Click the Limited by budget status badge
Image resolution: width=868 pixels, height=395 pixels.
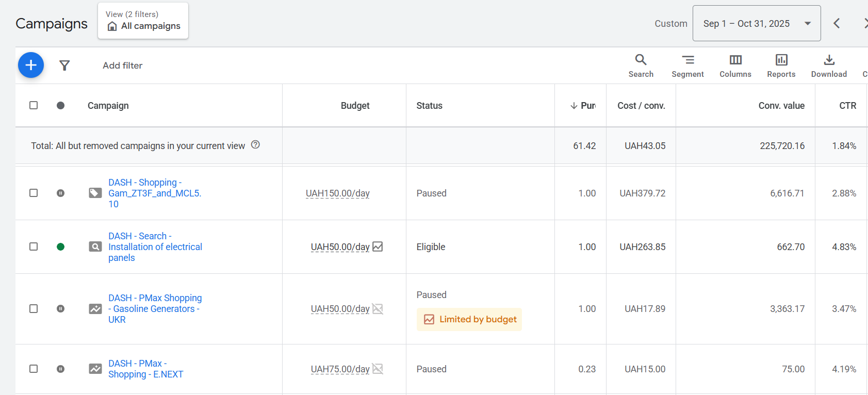point(469,319)
